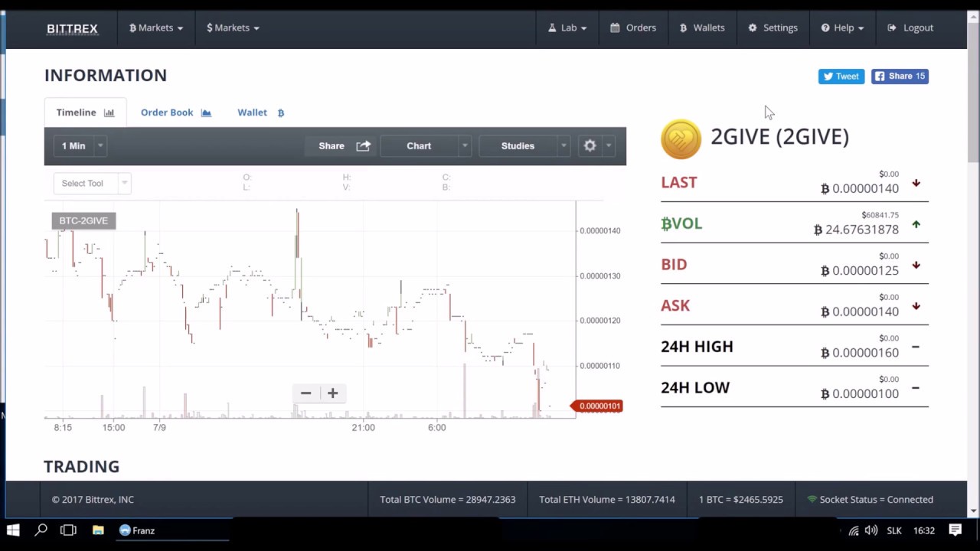Open the Chart type dropdown

point(426,145)
